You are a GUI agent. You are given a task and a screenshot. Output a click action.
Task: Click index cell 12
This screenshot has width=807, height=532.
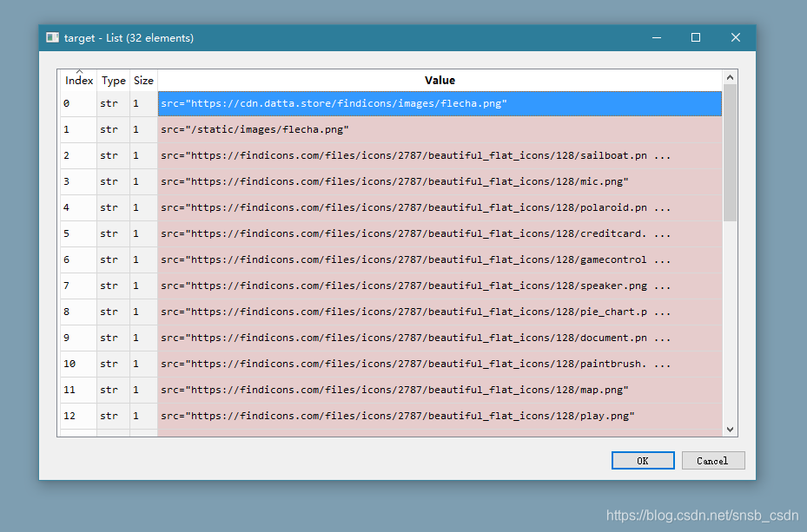tap(79, 416)
